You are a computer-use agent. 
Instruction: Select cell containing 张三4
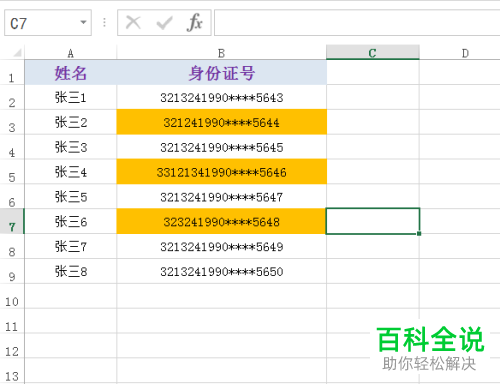71,172
